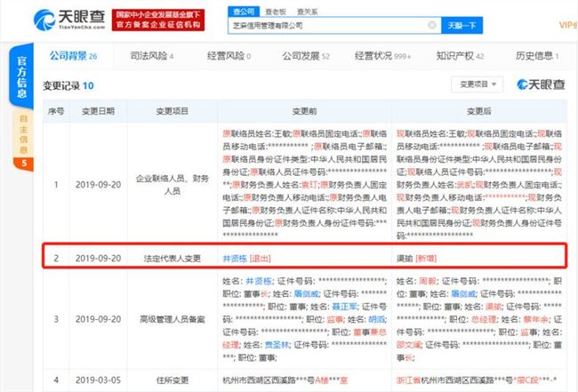578x392 pixels.
Task: Open 井贤栋 link in row 3 变更前
Action: tap(259, 281)
